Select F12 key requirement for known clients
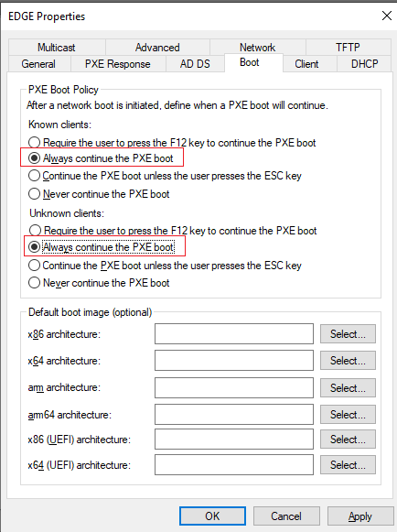This screenshot has height=532, width=397. click(34, 143)
